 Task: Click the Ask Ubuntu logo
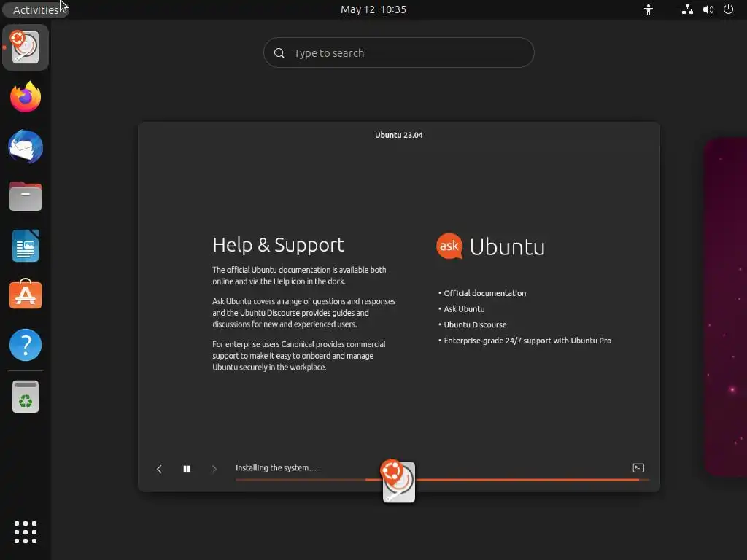click(490, 246)
